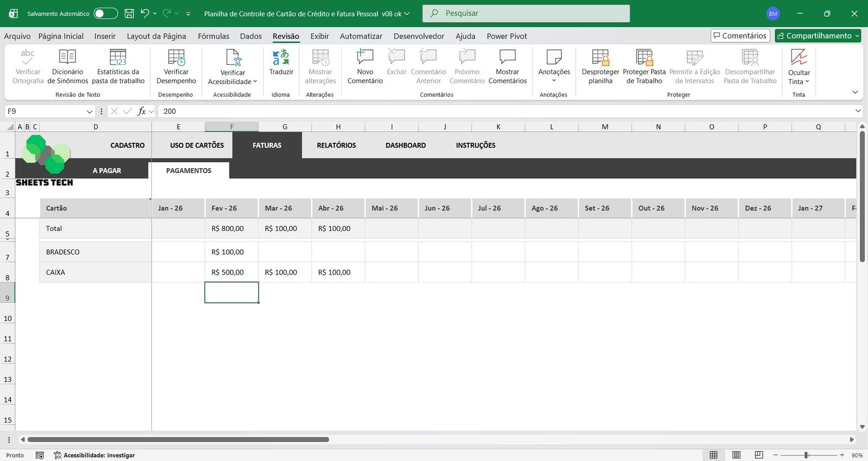Image resolution: width=868 pixels, height=461 pixels.
Task: Add a Novo Comentário
Action: click(365, 57)
